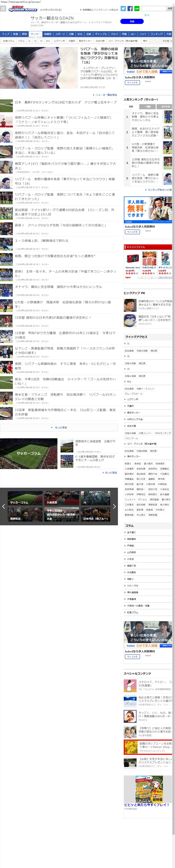Open the 野球 navigation menu item
This screenshot has height=868, width=175.
pyautogui.click(x=25, y=34)
